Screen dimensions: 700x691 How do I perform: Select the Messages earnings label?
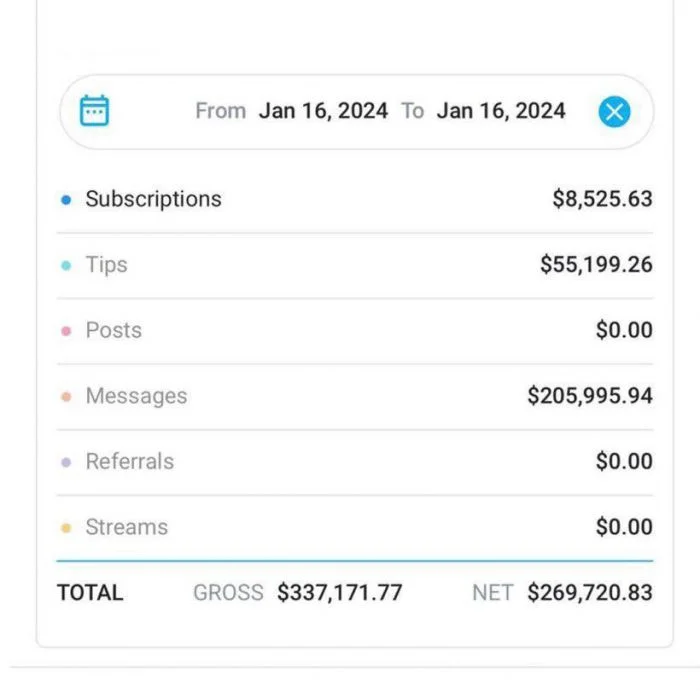(x=136, y=396)
